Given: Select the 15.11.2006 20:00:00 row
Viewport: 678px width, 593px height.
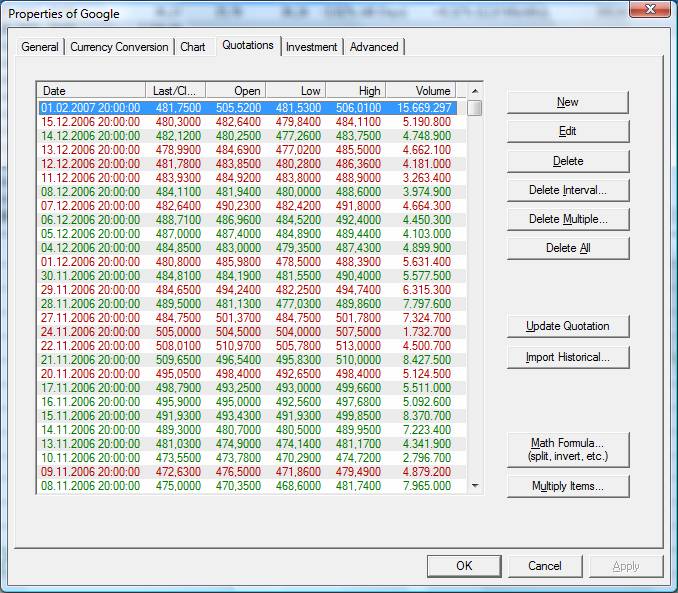Looking at the screenshot, I should 252,416.
